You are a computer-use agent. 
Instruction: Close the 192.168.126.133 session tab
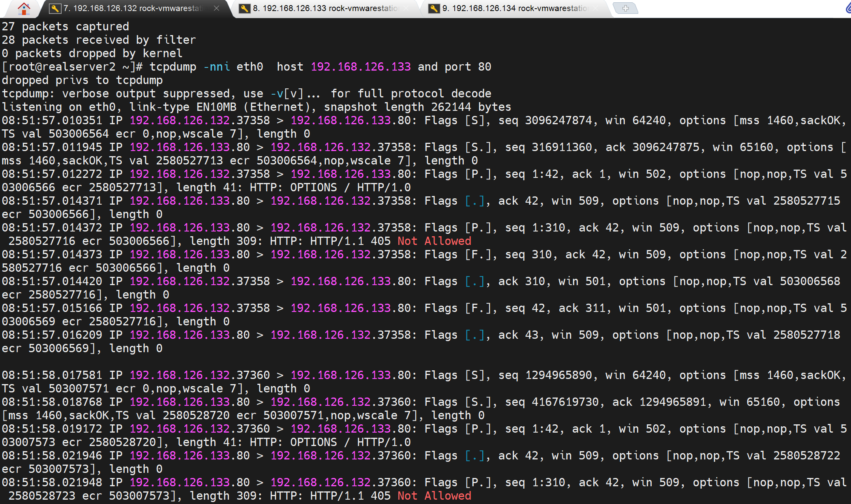click(406, 8)
